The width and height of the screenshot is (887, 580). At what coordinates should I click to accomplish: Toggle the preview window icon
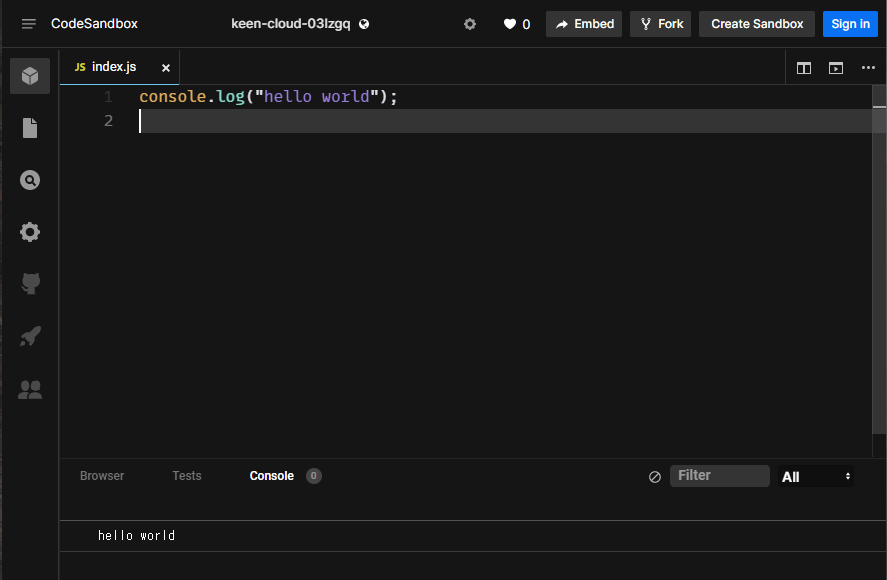(x=836, y=68)
